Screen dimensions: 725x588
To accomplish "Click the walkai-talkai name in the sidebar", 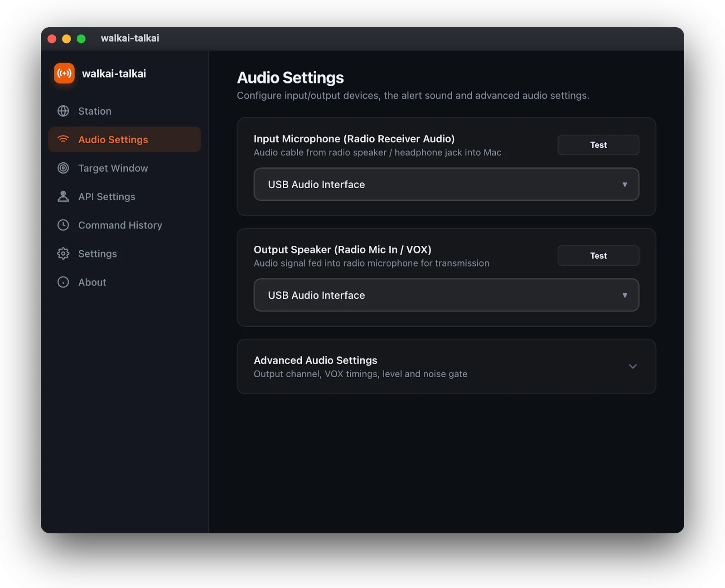I will pos(114,74).
